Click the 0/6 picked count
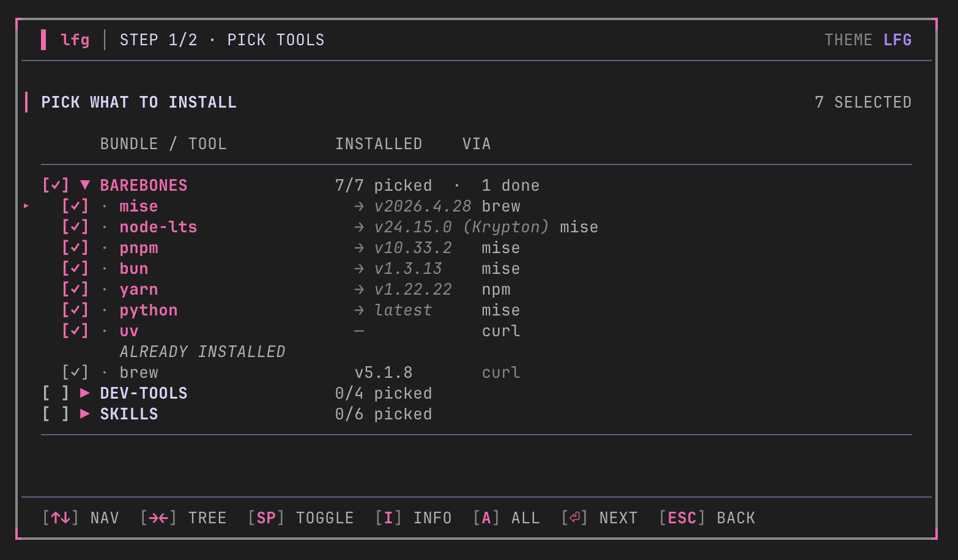 [384, 414]
